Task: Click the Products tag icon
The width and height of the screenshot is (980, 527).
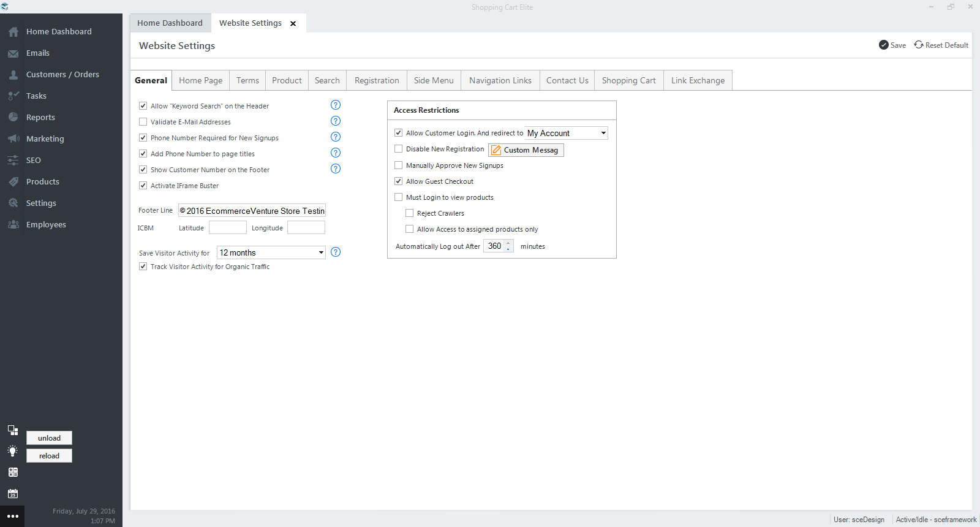Action: tap(13, 181)
